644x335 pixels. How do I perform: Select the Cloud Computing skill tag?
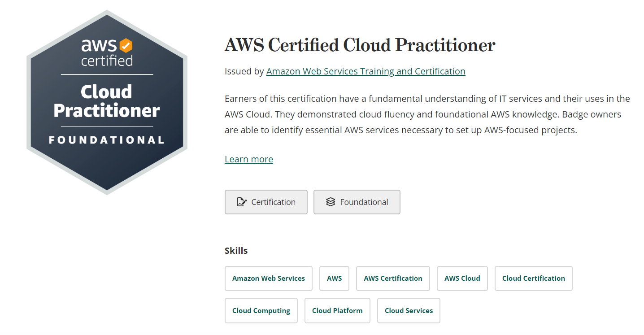[261, 310]
